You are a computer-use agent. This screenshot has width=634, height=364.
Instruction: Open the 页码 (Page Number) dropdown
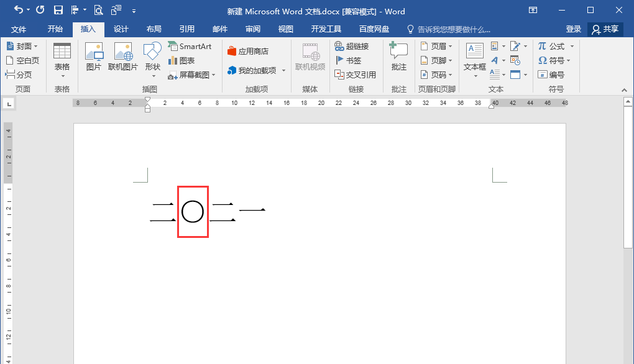coord(436,75)
